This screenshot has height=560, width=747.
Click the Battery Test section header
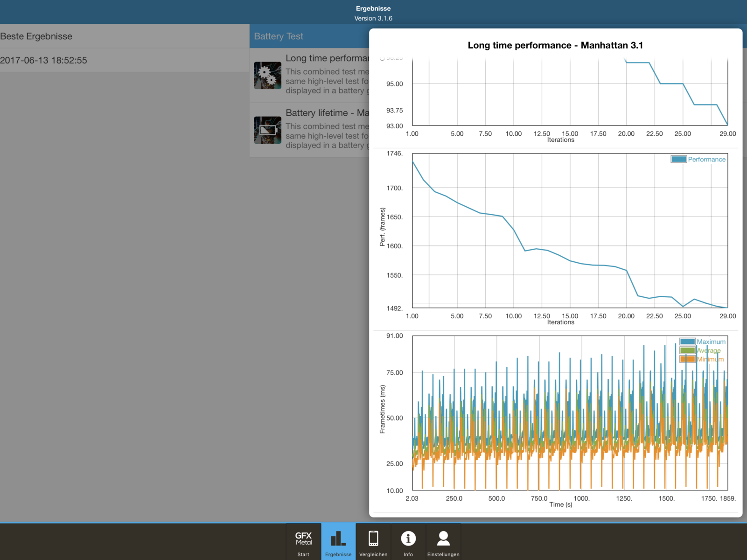pos(279,36)
